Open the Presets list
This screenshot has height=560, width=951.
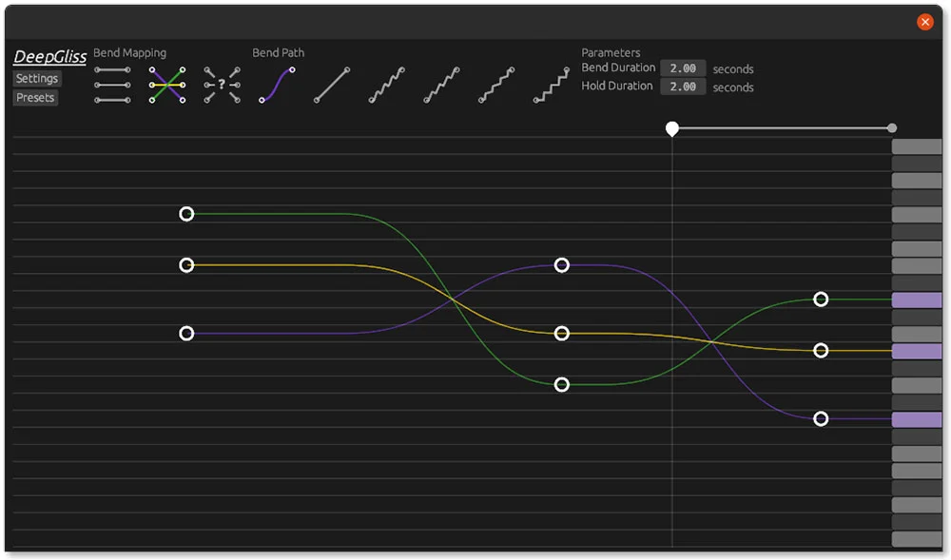[35, 98]
